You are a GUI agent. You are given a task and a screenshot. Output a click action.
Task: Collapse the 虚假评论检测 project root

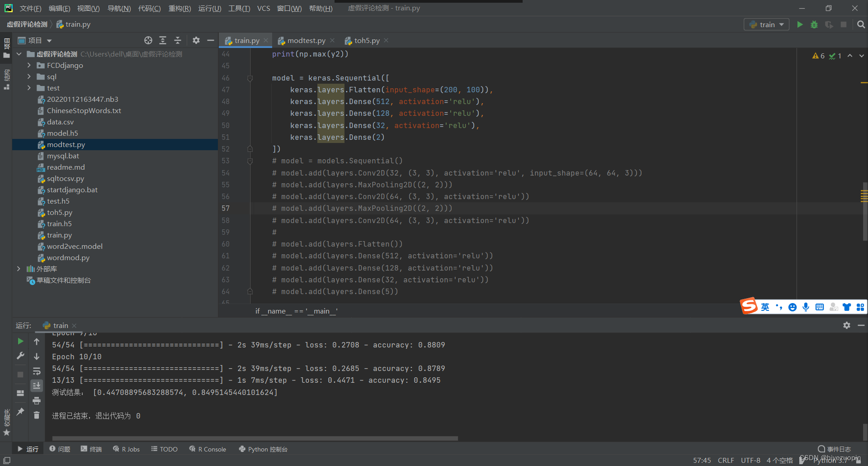coord(19,54)
